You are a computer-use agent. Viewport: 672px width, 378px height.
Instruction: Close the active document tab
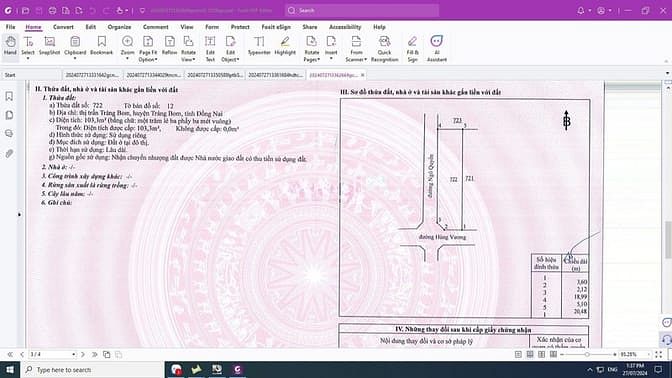pos(363,75)
